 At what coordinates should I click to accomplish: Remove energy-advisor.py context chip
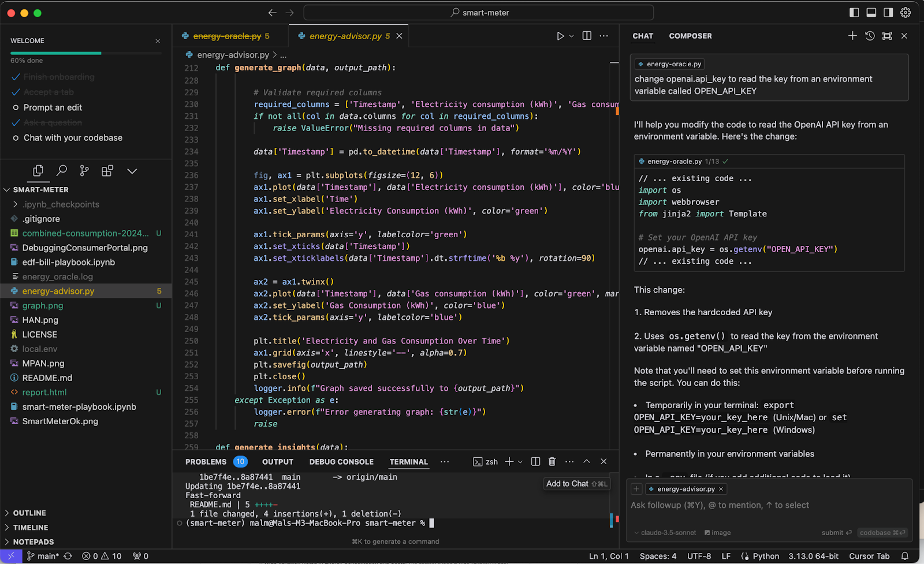[721, 489]
